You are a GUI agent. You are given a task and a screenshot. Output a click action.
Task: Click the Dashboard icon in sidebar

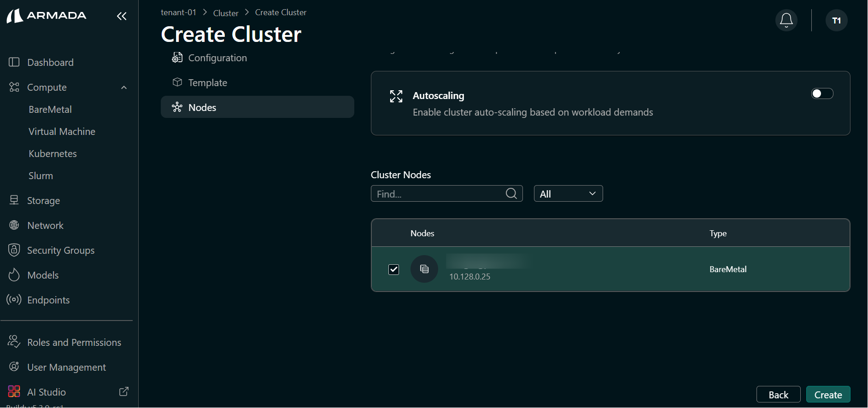point(14,62)
